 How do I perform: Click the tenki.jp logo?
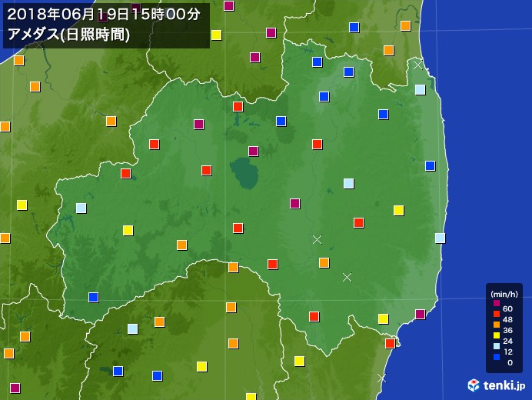click(x=497, y=385)
